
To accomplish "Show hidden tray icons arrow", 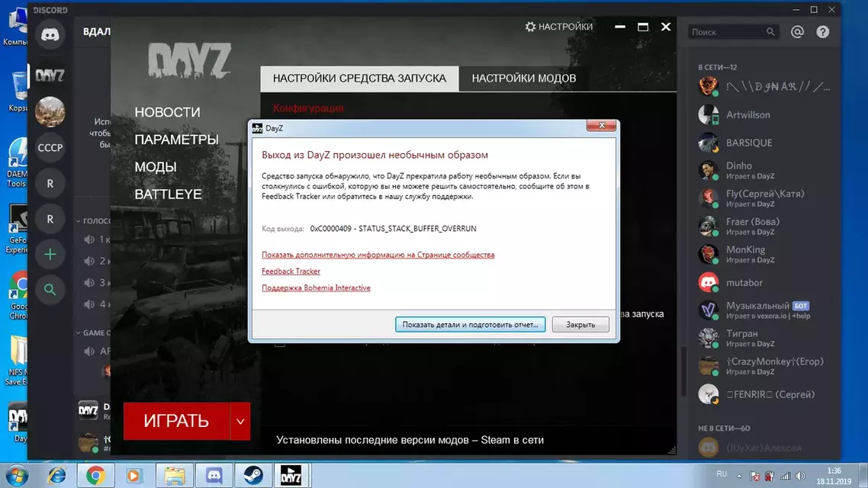I will (738, 476).
